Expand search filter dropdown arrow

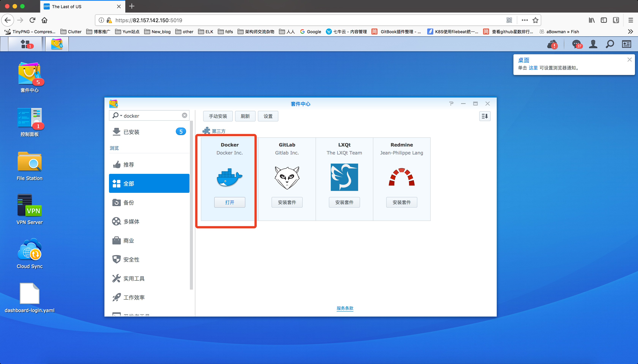tap(121, 116)
